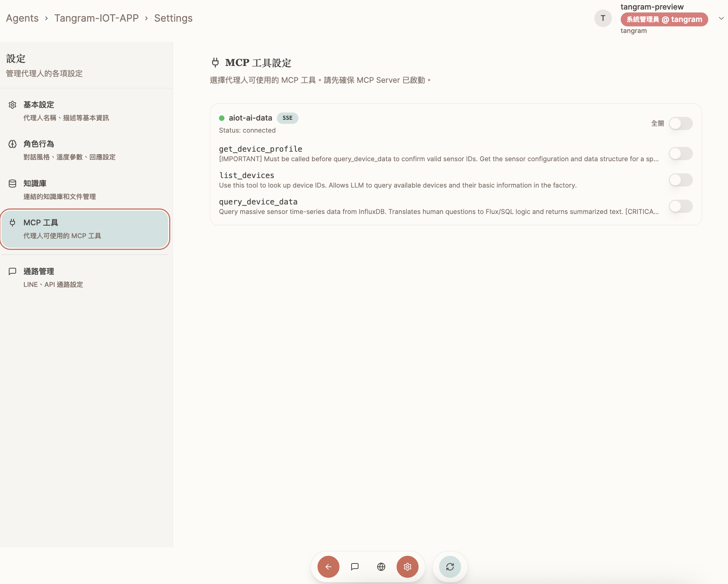The width and height of the screenshot is (728, 584).
Task: Turn on the query_device_data toggle
Action: (x=680, y=206)
